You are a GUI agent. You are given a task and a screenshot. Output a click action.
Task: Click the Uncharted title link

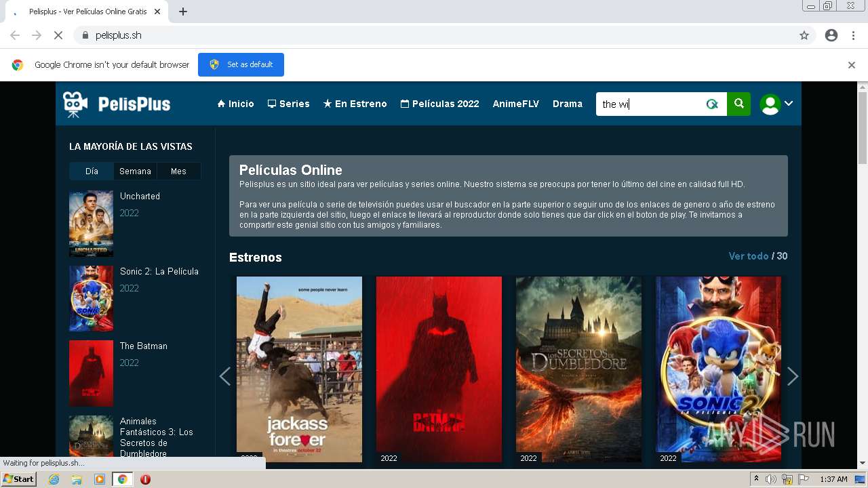140,196
